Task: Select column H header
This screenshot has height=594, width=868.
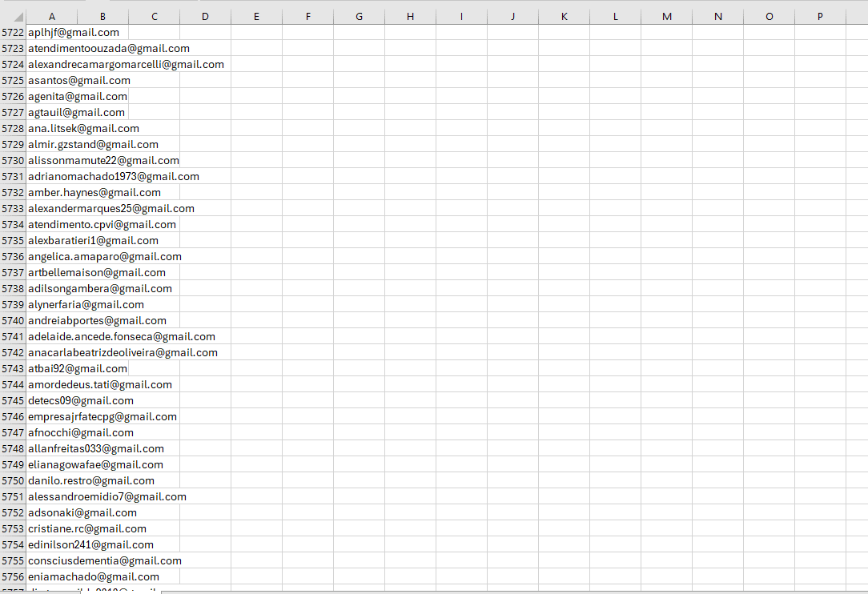Action: pyautogui.click(x=410, y=17)
